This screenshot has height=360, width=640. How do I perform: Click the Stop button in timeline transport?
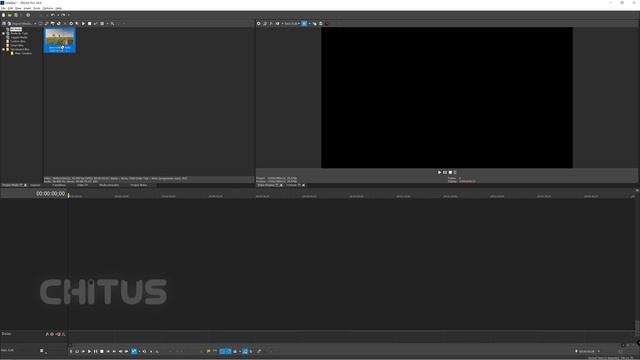102,351
